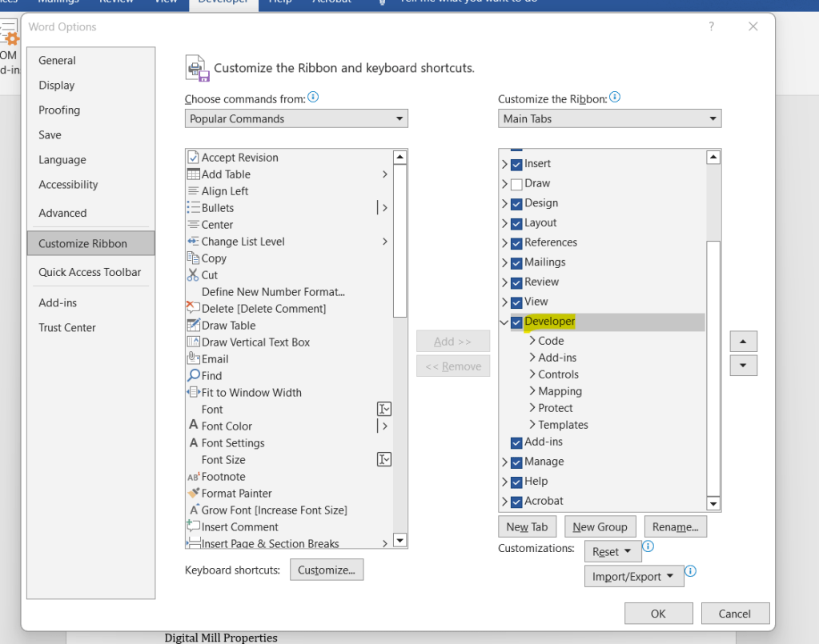Click the Change List Level icon
The width and height of the screenshot is (819, 644).
pyautogui.click(x=193, y=241)
